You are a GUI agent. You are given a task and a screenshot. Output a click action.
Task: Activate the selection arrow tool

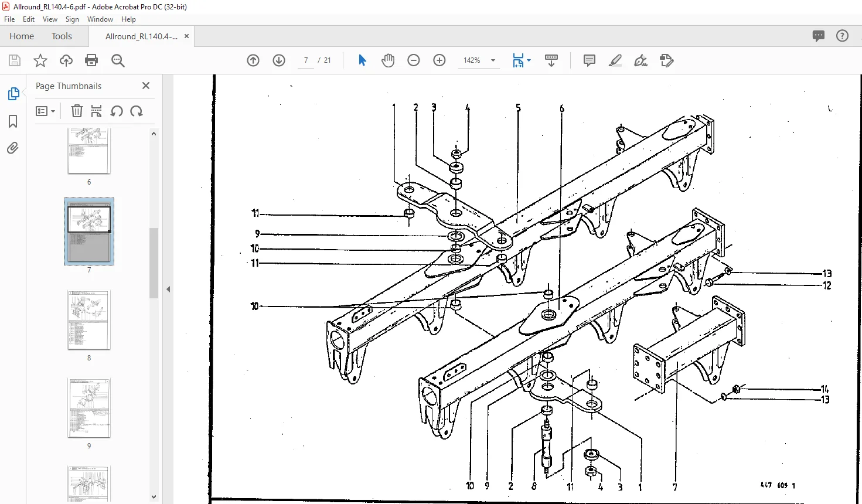[x=362, y=60]
